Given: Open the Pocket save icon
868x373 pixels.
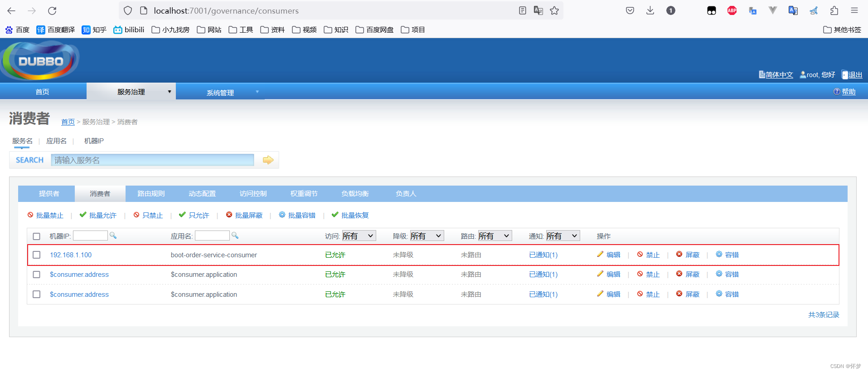Looking at the screenshot, I should click(630, 10).
